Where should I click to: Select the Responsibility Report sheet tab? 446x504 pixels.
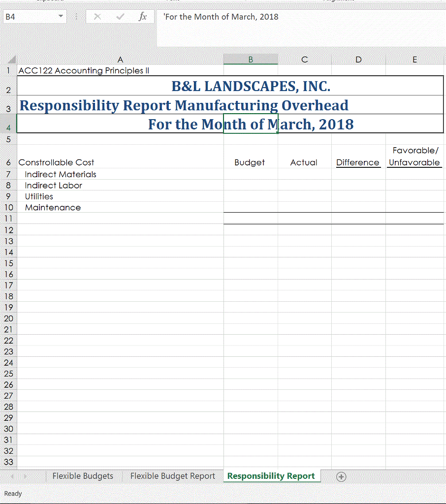(271, 476)
